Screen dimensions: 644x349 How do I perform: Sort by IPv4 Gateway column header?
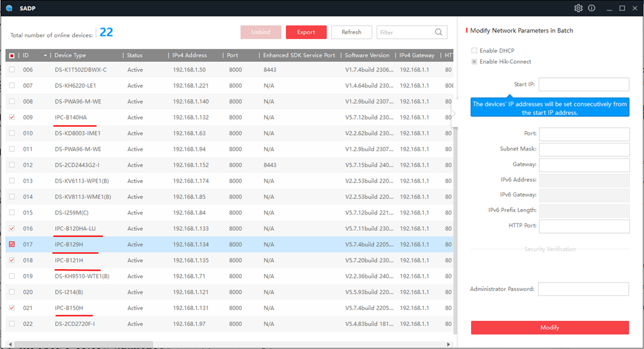tap(417, 56)
